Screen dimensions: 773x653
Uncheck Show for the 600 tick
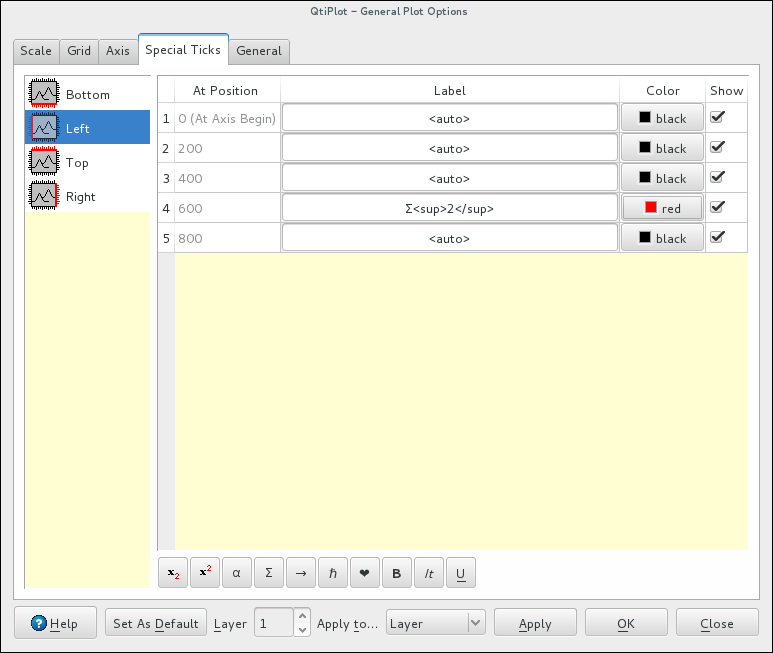tap(717, 207)
